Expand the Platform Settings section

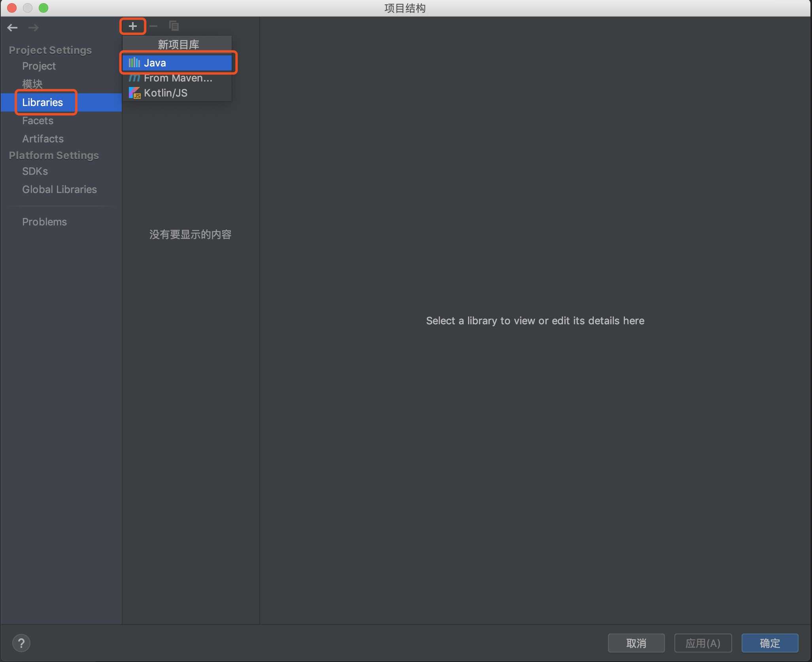pyautogui.click(x=53, y=155)
